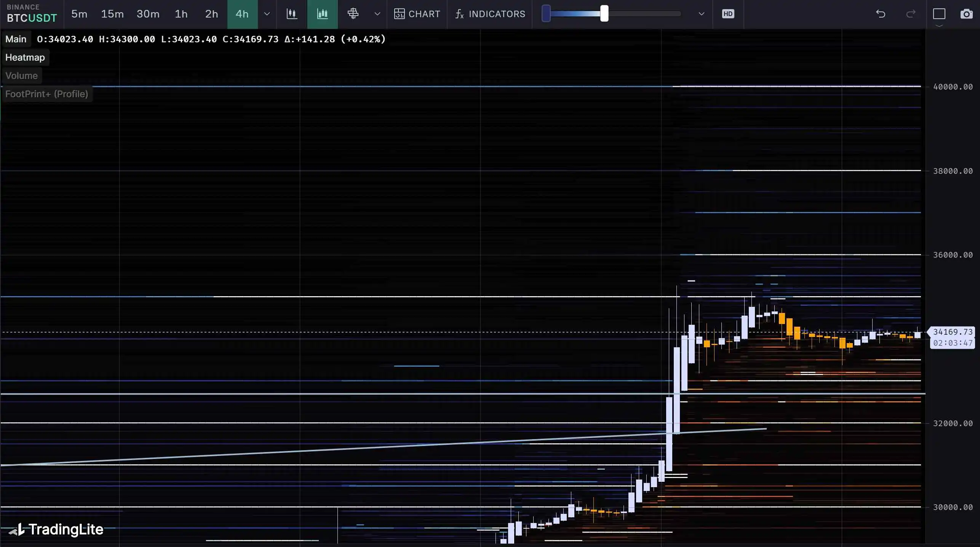Activate the crosshair cursor tool
Viewport: 980px width, 547px height.
pyautogui.click(x=353, y=14)
